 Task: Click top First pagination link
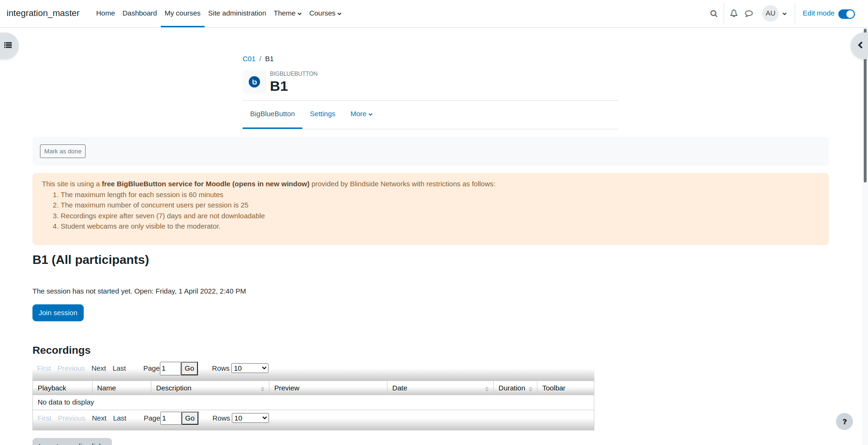point(44,368)
